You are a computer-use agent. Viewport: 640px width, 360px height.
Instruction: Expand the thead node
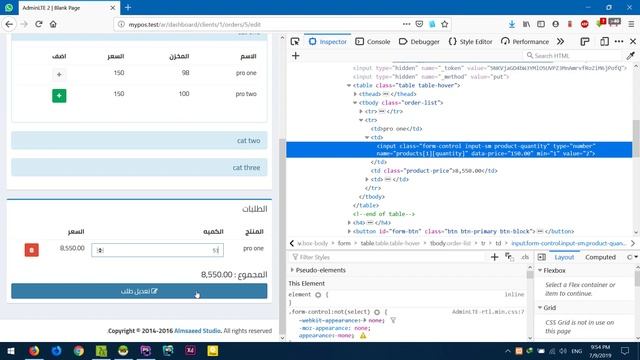(x=355, y=94)
